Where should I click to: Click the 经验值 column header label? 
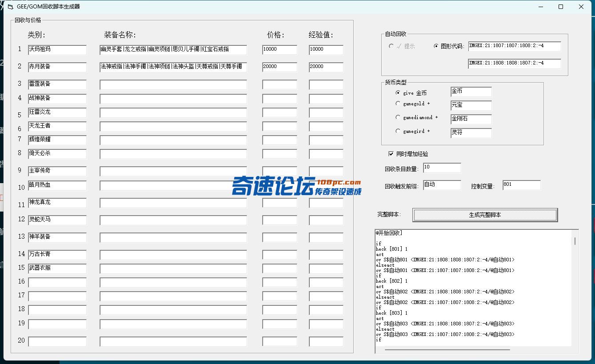321,35
